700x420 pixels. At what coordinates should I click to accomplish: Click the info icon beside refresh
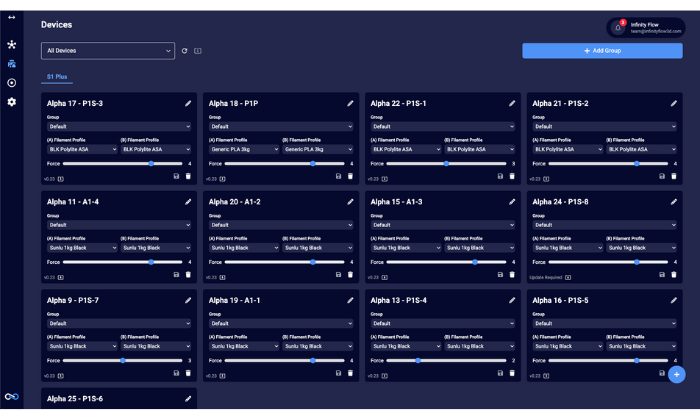pos(198,51)
